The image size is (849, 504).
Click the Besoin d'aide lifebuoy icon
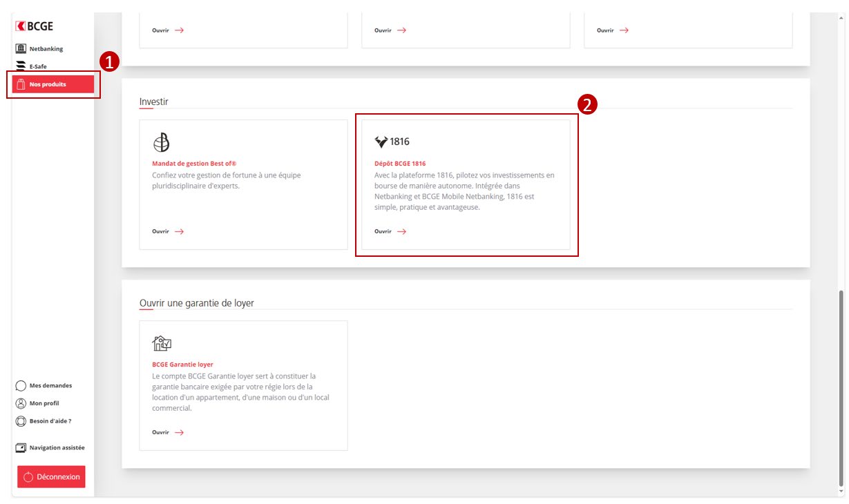coord(21,420)
